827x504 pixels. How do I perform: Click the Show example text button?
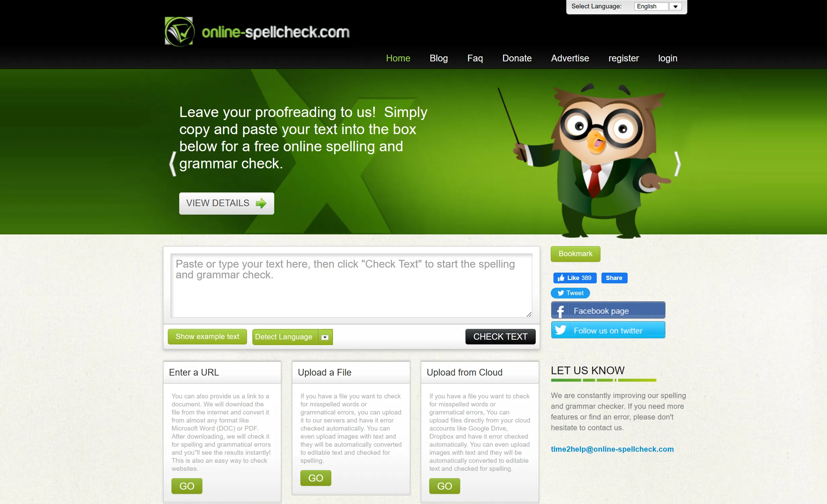[207, 337]
